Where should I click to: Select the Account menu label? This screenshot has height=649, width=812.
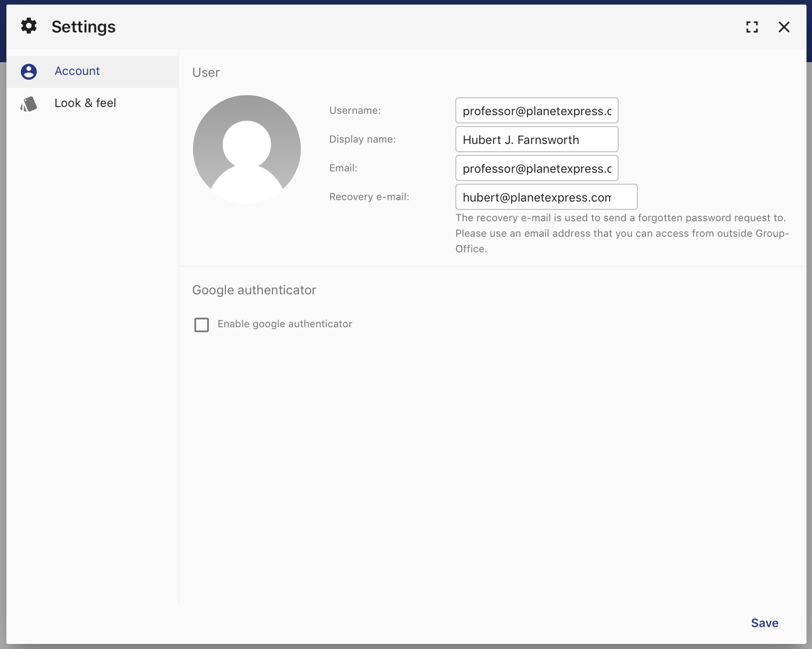[x=77, y=71]
